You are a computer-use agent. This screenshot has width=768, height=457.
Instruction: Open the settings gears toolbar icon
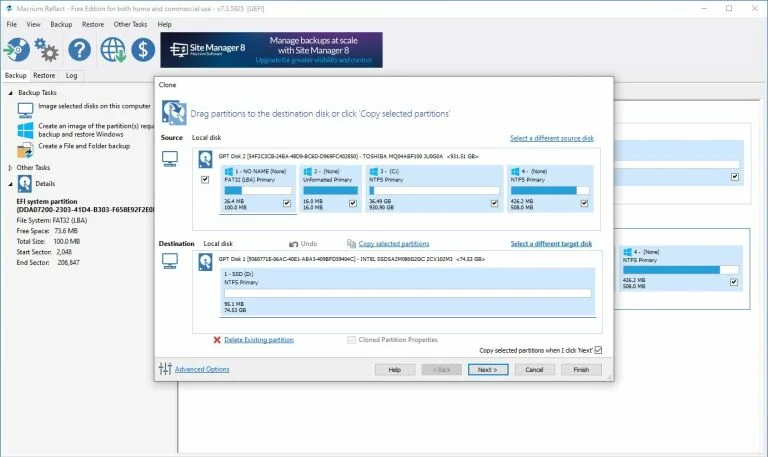[47, 49]
